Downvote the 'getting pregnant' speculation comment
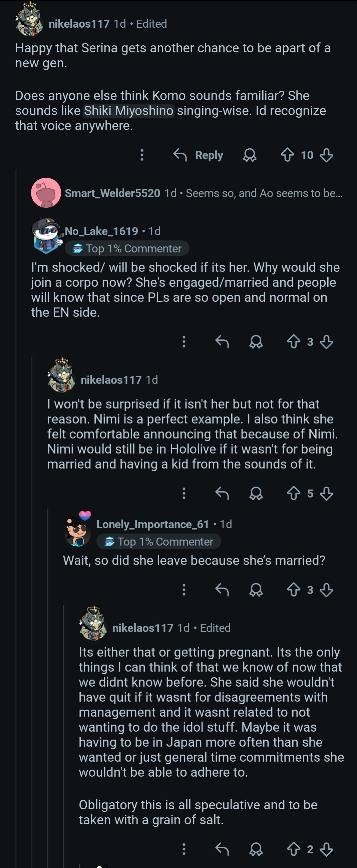 tap(326, 850)
